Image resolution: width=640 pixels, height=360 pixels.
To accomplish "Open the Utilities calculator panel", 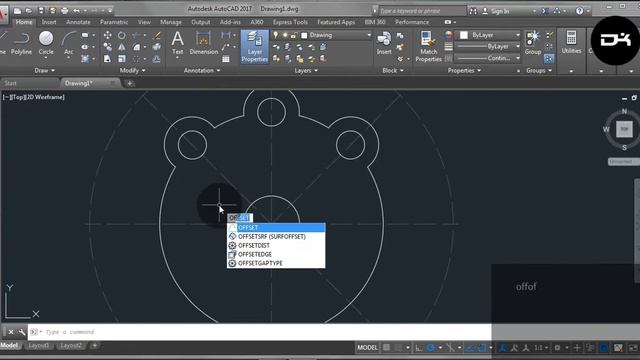I will point(571,42).
